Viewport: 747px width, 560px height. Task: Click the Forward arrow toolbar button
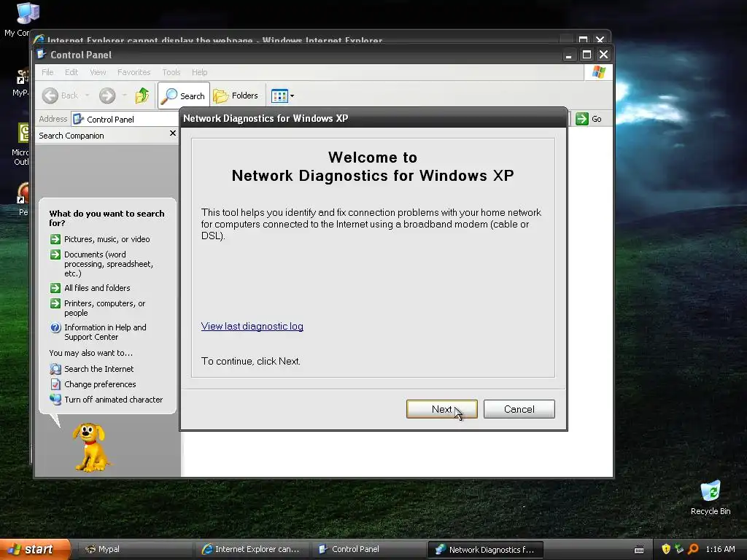107,96
